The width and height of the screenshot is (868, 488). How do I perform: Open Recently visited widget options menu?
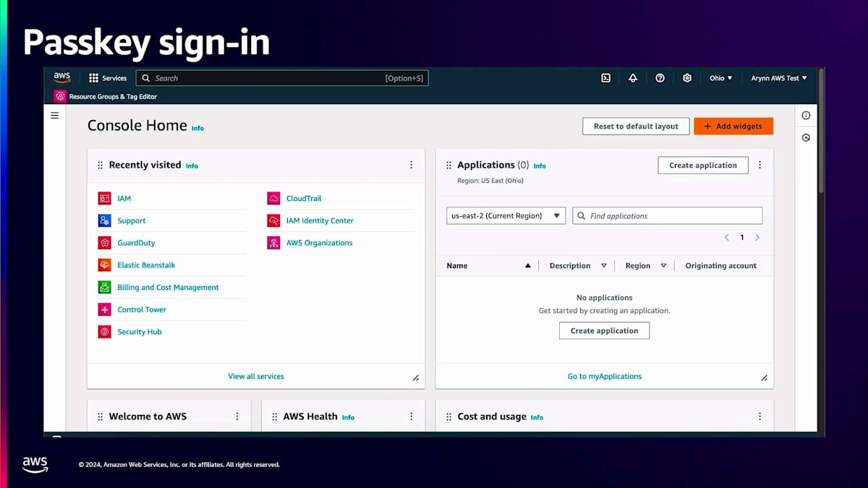(x=411, y=165)
